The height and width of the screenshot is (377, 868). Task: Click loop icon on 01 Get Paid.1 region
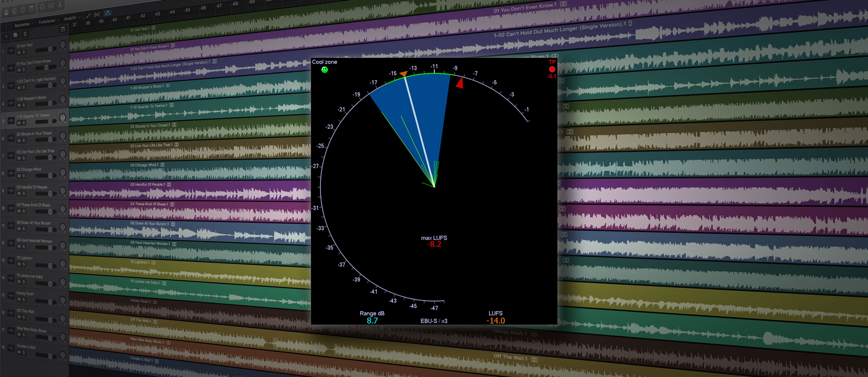pos(154,28)
